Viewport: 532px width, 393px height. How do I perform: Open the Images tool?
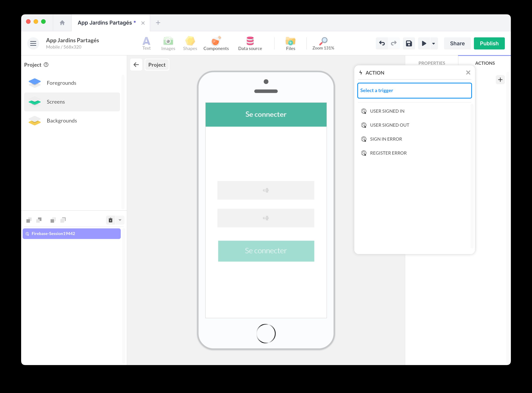pyautogui.click(x=168, y=43)
